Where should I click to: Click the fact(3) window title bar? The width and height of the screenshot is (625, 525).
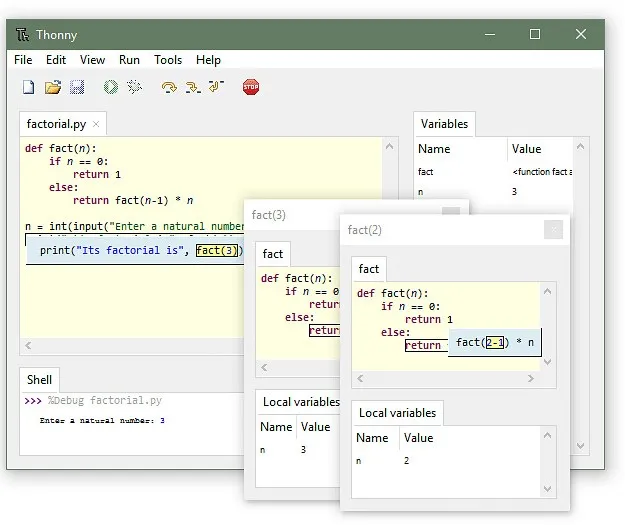[300, 214]
